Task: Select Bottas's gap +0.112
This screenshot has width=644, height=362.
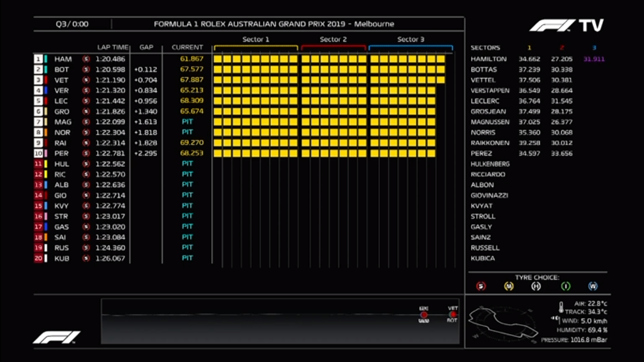Action: tap(146, 69)
